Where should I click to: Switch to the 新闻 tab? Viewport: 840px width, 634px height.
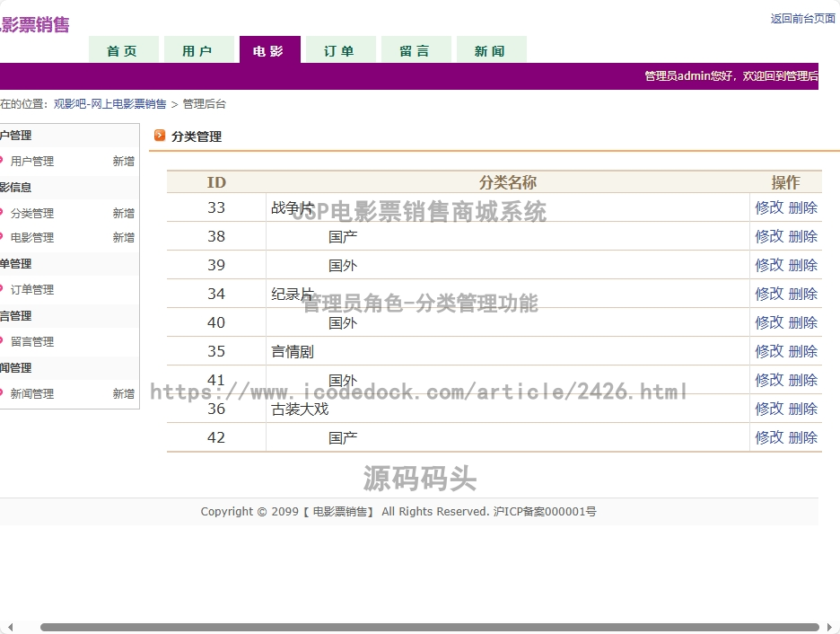click(x=492, y=50)
